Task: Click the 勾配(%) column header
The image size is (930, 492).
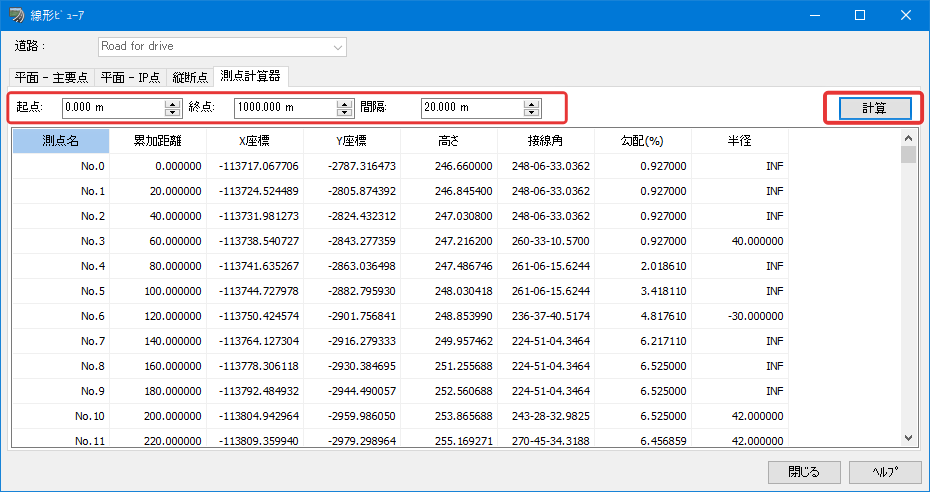Action: 643,141
